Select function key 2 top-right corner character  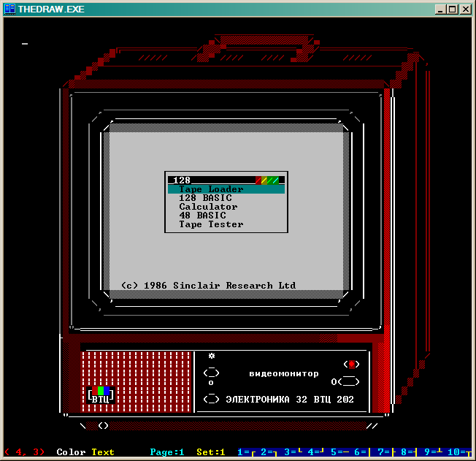coord(269,452)
